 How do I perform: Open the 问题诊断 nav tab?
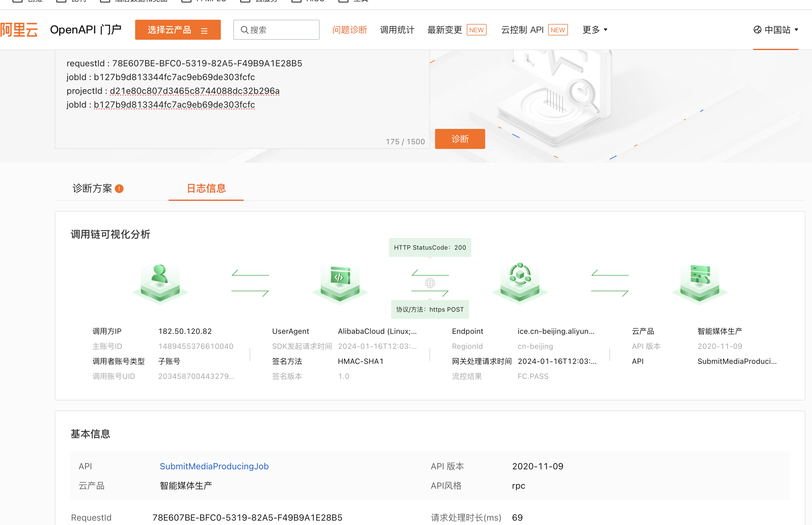pos(350,30)
